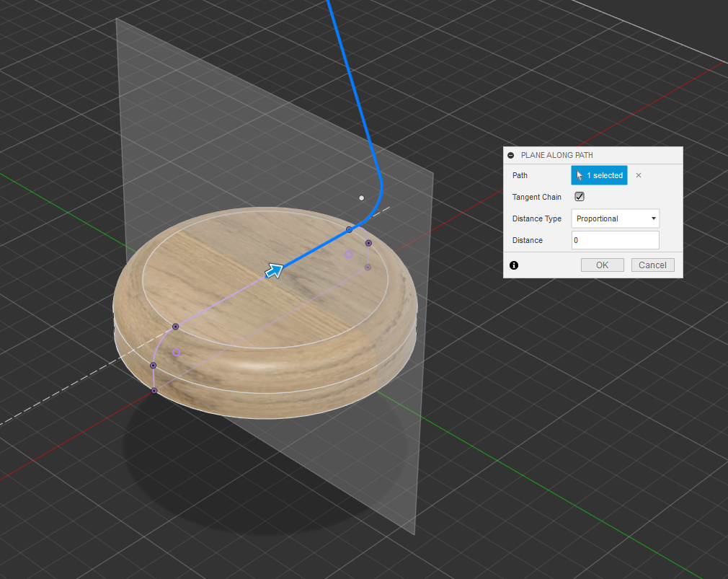Confirm with the OK button
Viewport: 728px width, 579px height.
[x=602, y=265]
